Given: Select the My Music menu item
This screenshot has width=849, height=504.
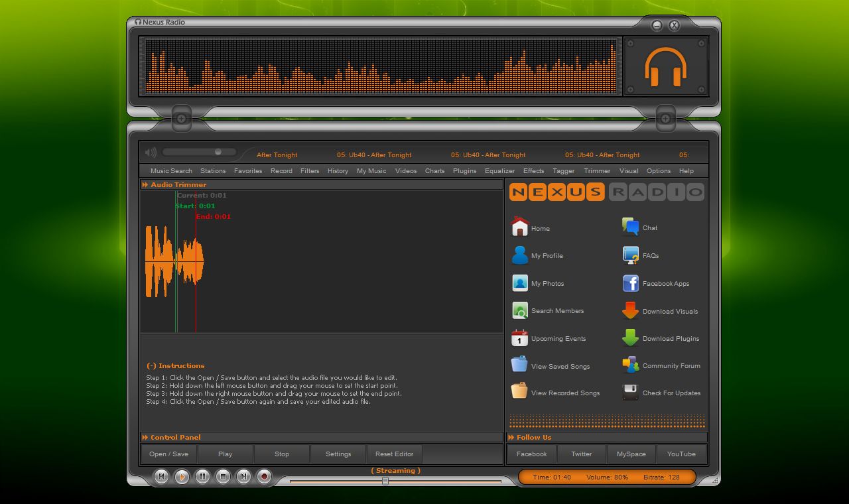Looking at the screenshot, I should [x=371, y=171].
